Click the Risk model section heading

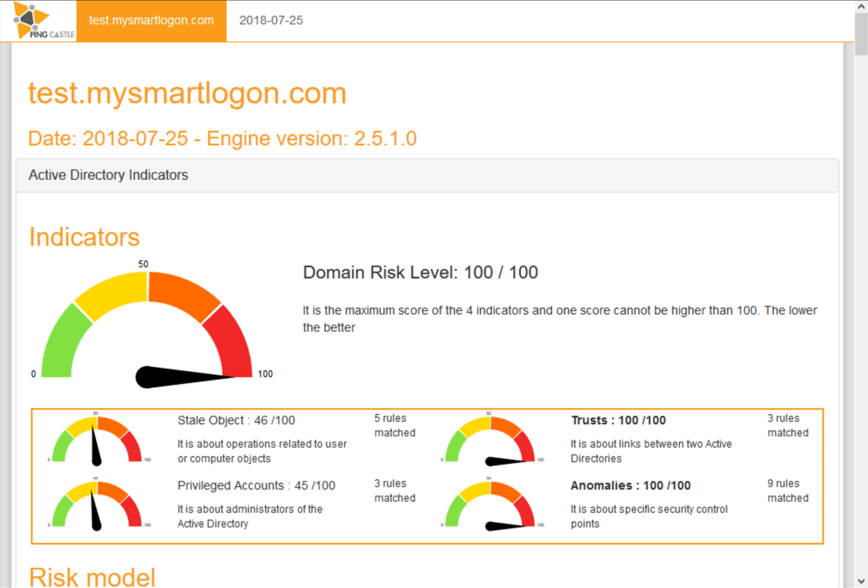(92, 577)
